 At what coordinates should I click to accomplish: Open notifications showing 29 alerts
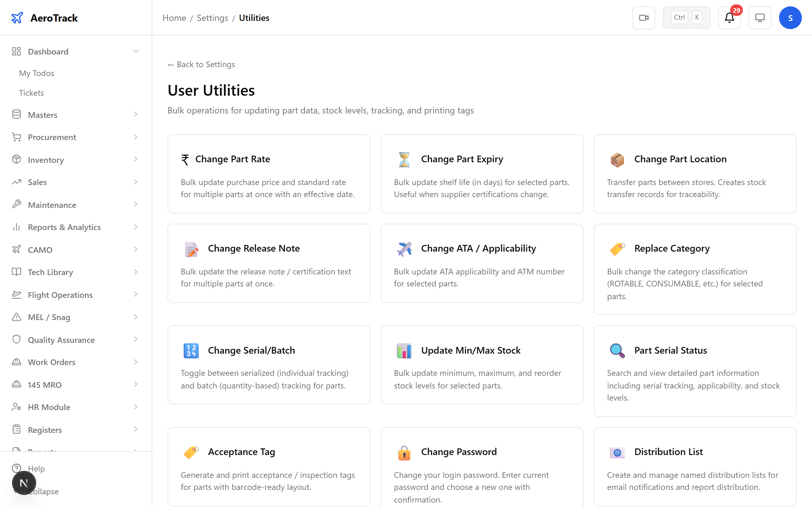click(x=729, y=17)
